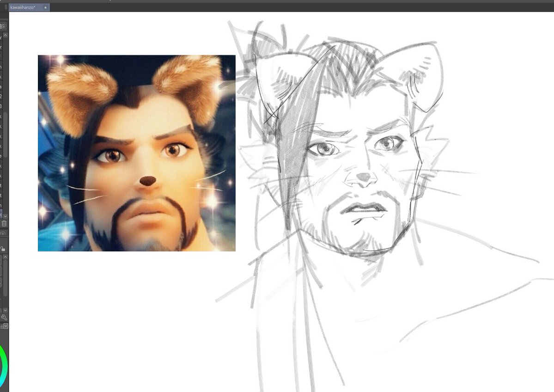Click scroll-up arrow just below the padlock icon
Image resolution: width=554 pixels, height=392 pixels.
click(x=5, y=257)
